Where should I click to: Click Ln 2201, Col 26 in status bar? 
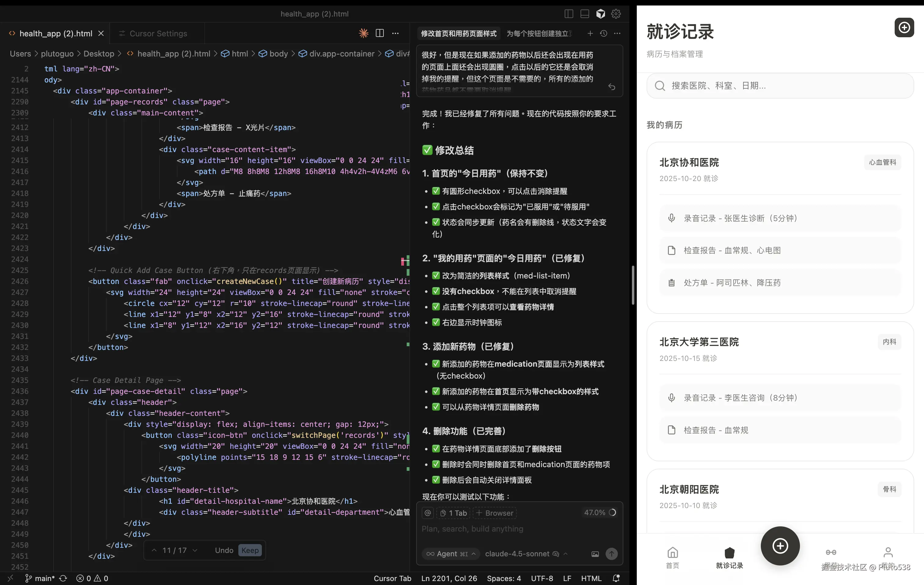click(449, 578)
